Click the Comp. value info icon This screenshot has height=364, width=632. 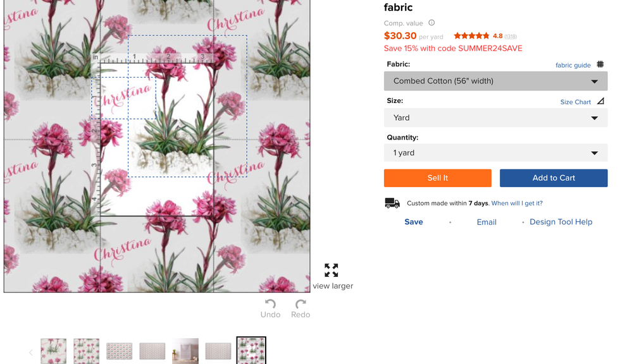[431, 23]
